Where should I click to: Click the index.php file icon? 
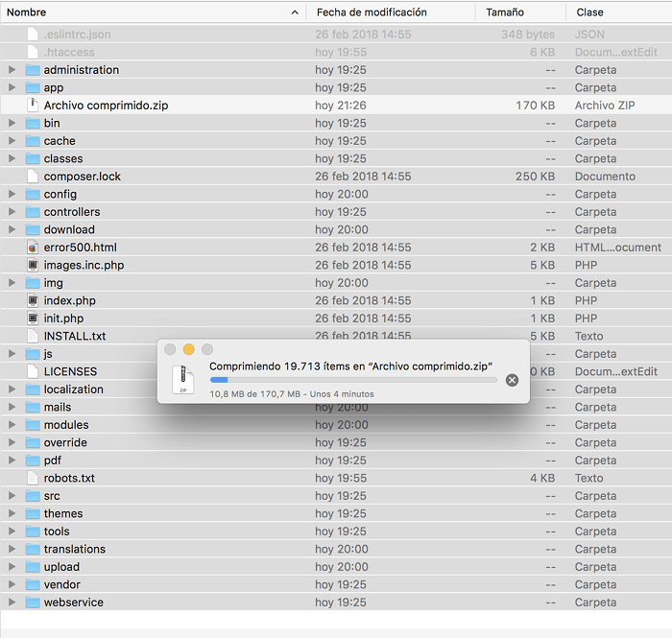33,300
